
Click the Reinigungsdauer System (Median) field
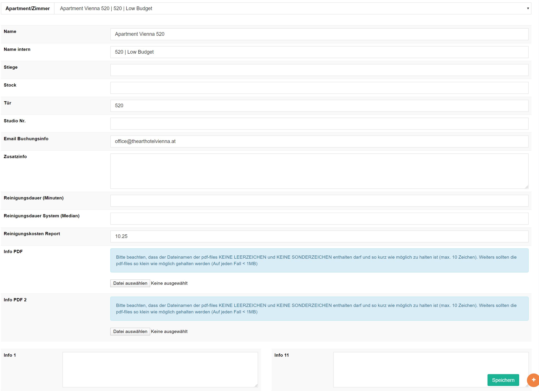point(319,219)
